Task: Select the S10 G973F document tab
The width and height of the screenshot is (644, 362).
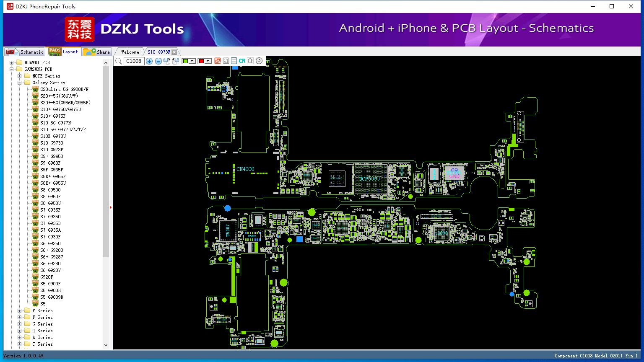Action: click(158, 52)
